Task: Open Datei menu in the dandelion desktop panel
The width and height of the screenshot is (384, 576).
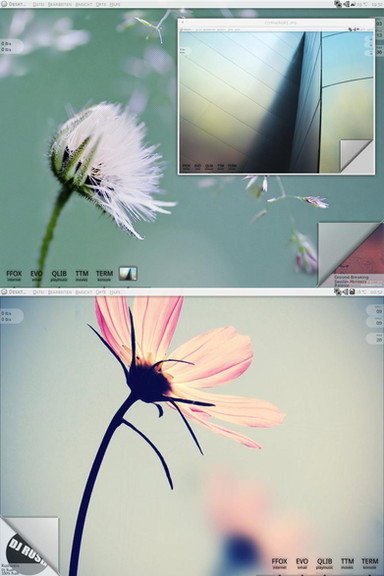Action: pyautogui.click(x=39, y=4)
